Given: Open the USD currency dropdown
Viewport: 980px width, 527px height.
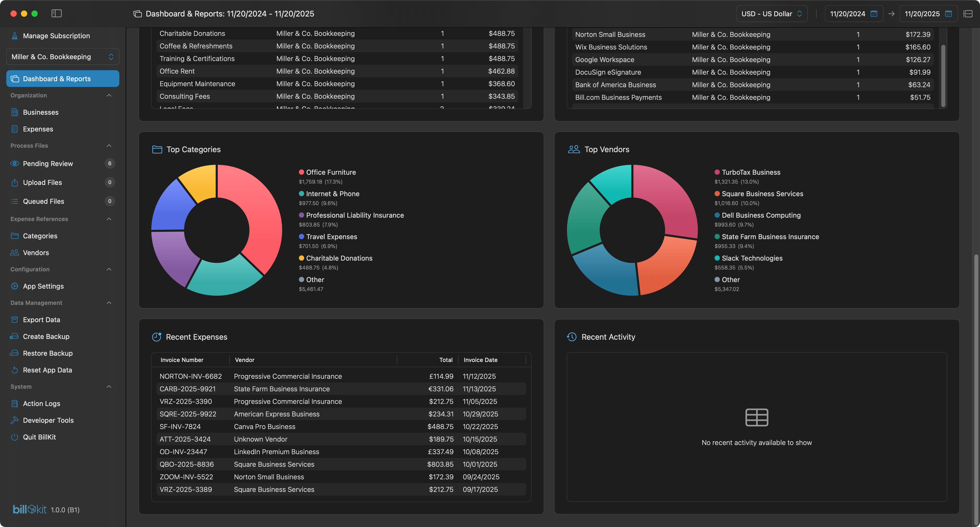Looking at the screenshot, I should (772, 13).
